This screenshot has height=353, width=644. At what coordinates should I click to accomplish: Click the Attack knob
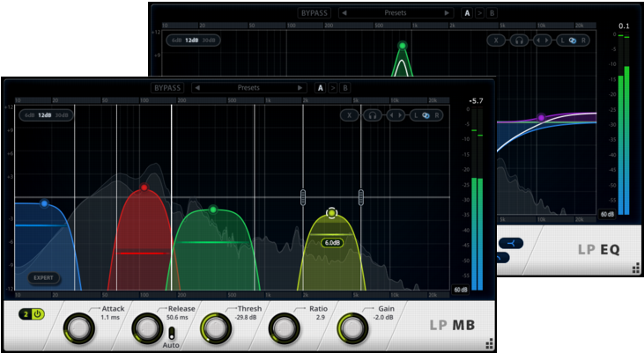78,328
